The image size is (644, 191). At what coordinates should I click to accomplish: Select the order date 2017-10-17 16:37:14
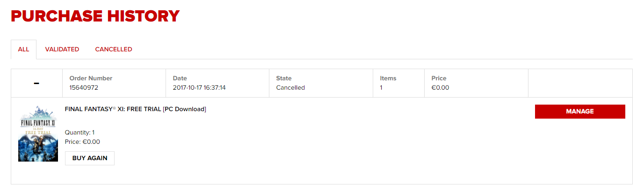[199, 87]
